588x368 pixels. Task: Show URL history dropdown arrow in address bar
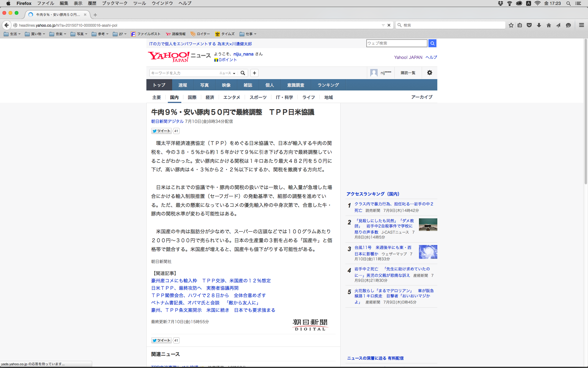coord(383,25)
